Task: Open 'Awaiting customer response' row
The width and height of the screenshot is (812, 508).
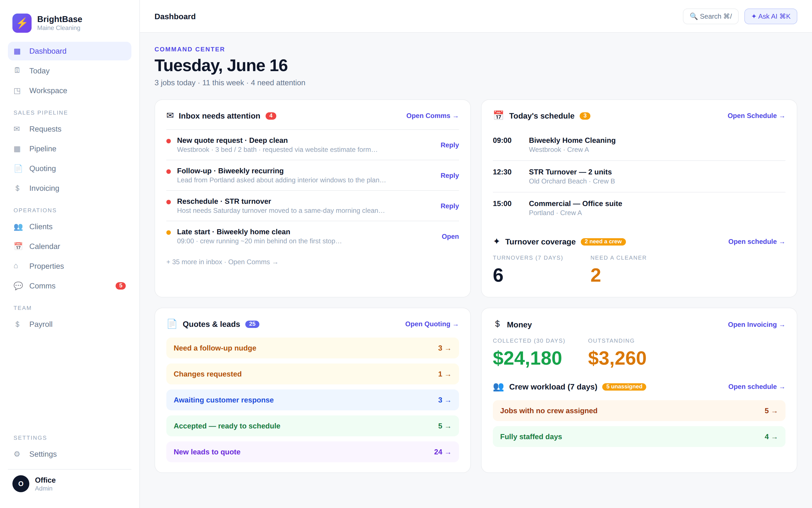Action: [312, 400]
